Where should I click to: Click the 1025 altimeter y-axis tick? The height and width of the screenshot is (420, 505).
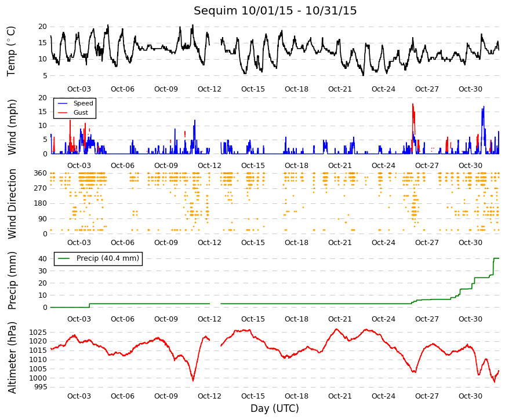38,333
